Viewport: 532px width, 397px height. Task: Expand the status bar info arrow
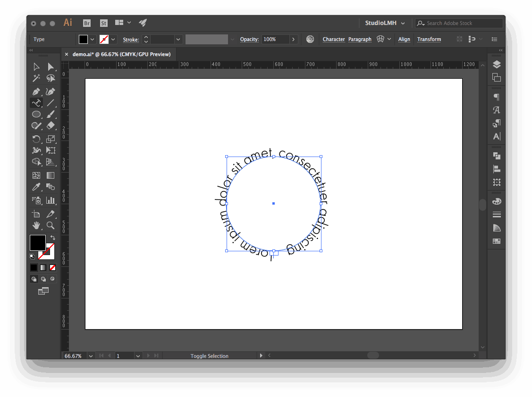(261, 356)
